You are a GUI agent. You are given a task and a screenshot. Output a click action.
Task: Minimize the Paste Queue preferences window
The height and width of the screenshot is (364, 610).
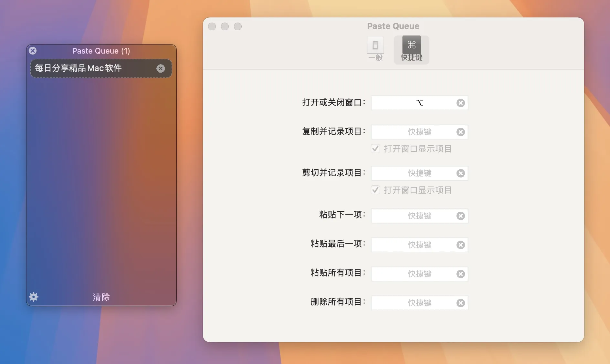click(225, 26)
